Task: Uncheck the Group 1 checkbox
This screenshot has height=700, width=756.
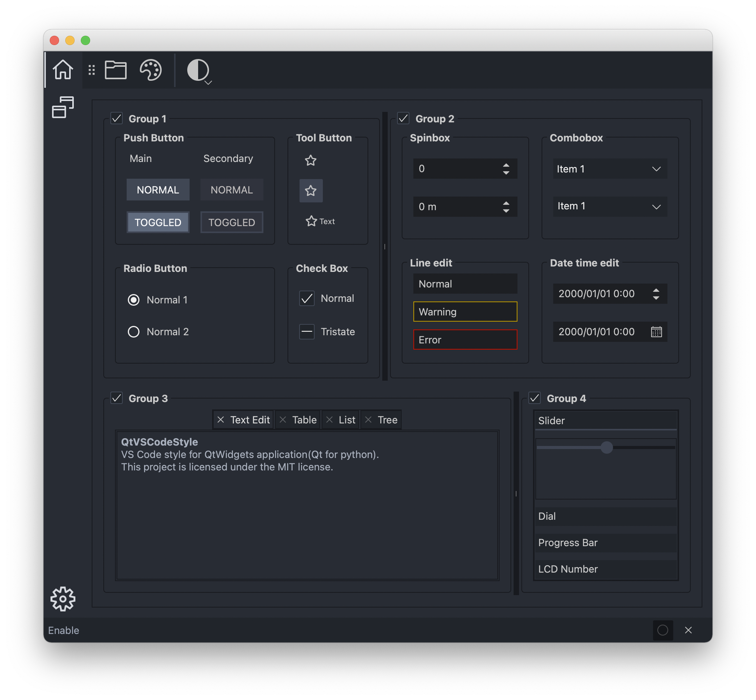Action: (117, 118)
